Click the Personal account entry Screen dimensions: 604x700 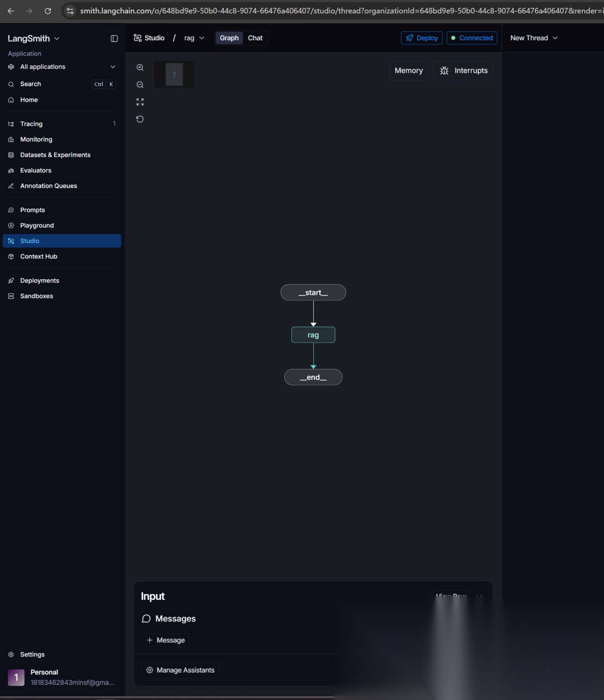click(x=62, y=677)
